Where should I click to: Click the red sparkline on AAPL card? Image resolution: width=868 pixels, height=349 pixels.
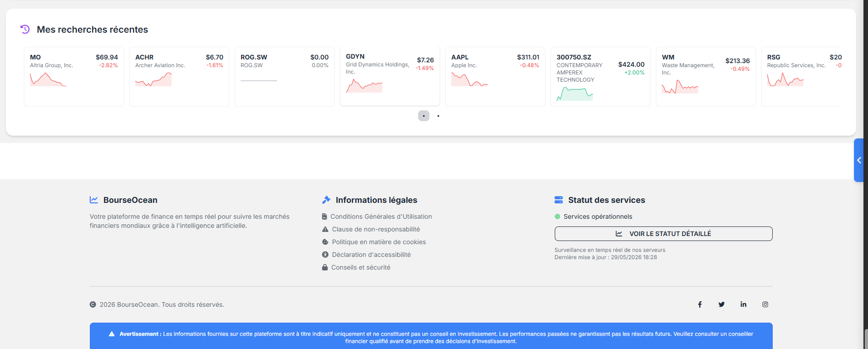pyautogui.click(x=469, y=79)
